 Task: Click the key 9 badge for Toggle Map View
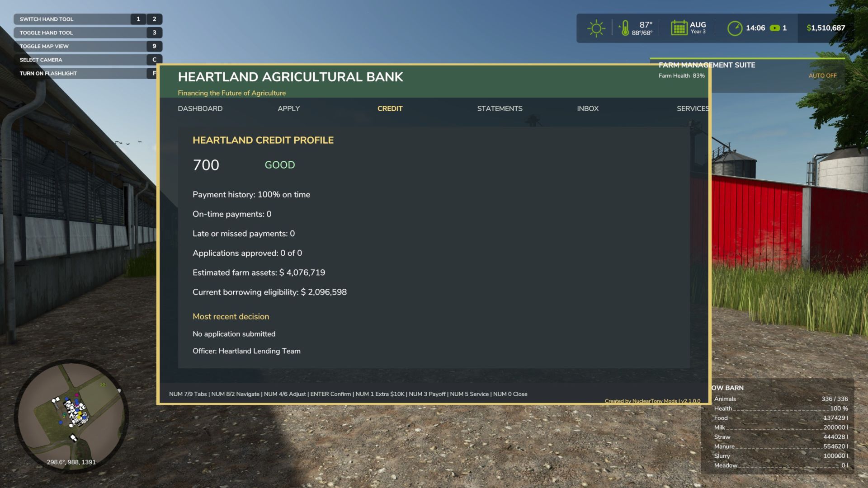point(154,46)
